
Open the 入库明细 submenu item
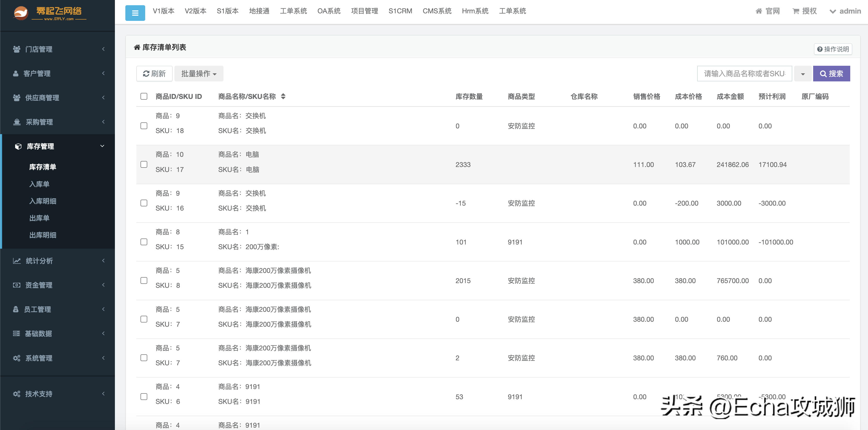coord(43,201)
